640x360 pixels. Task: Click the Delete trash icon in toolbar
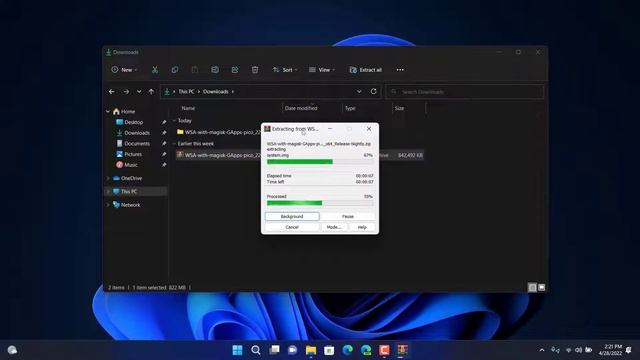(255, 70)
